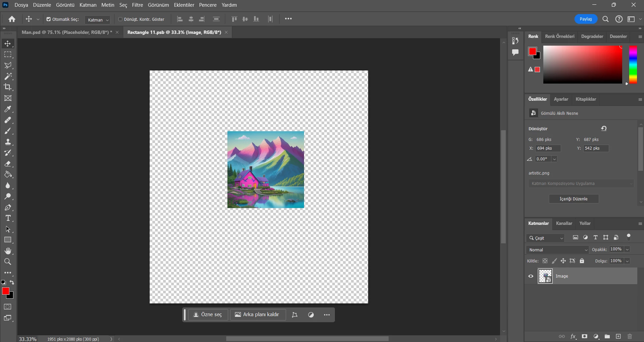The image size is (644, 342).
Task: Reset transform in Dönüştür section
Action: click(604, 129)
